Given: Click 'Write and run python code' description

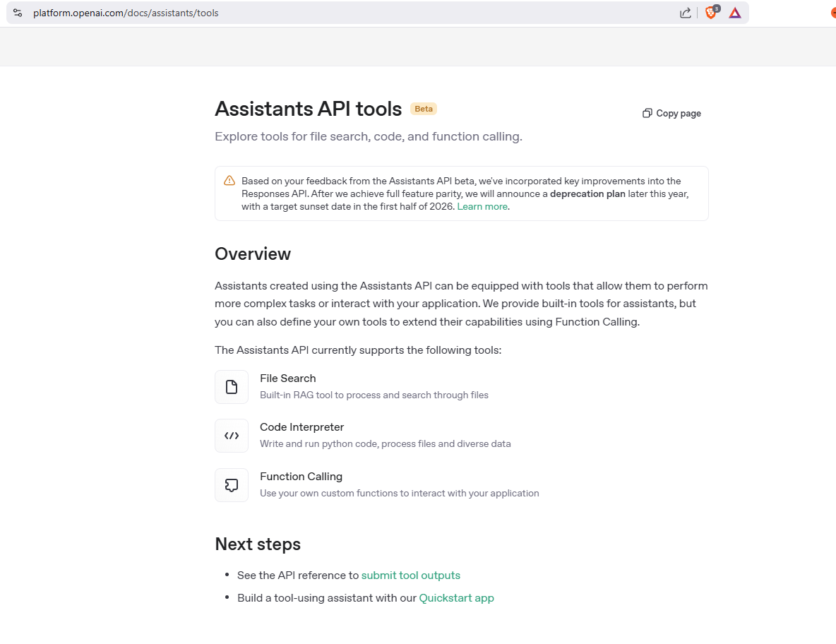Looking at the screenshot, I should point(385,443).
